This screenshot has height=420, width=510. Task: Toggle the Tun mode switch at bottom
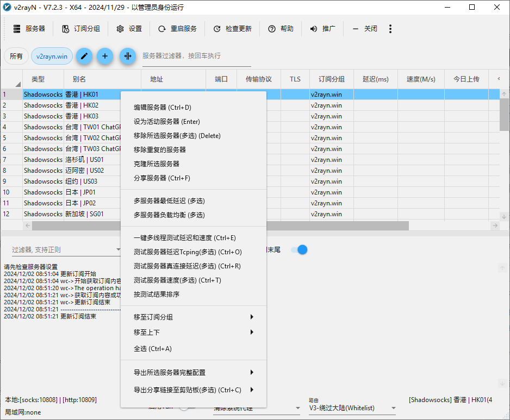188,408
